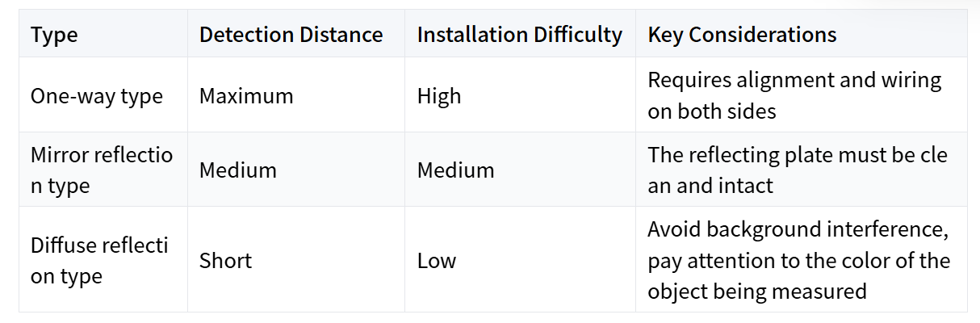Click the Mirror reflection type cell
The image size is (980, 323).
coord(102,170)
